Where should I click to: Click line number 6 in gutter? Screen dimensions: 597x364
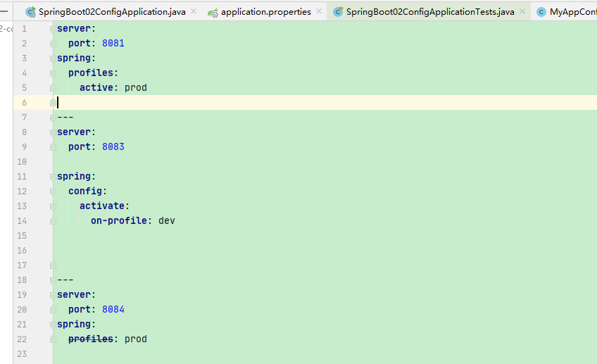tap(25, 103)
